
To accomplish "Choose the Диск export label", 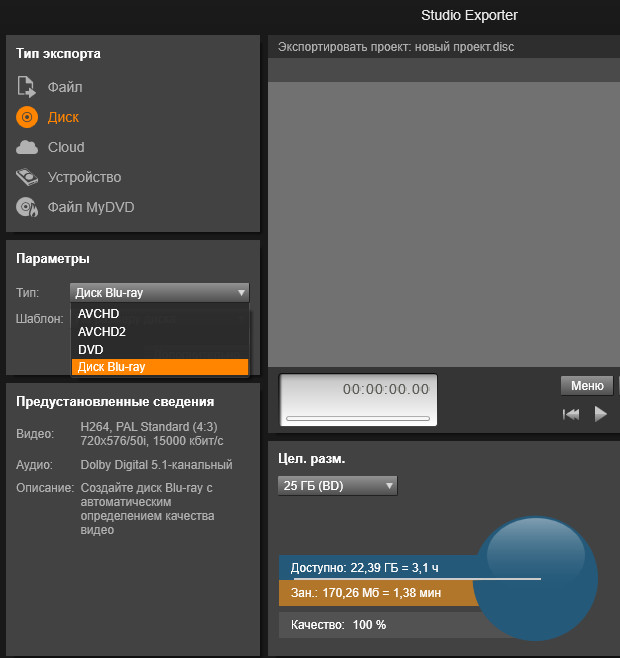I will click(63, 118).
